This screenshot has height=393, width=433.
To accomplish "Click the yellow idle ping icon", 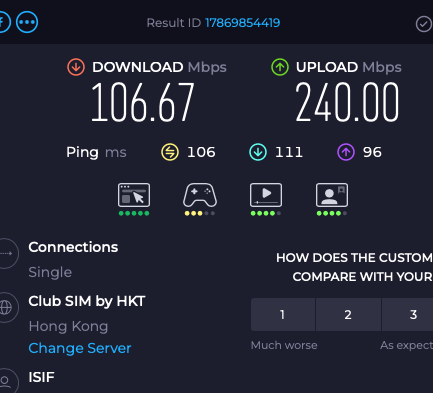I will point(170,152).
